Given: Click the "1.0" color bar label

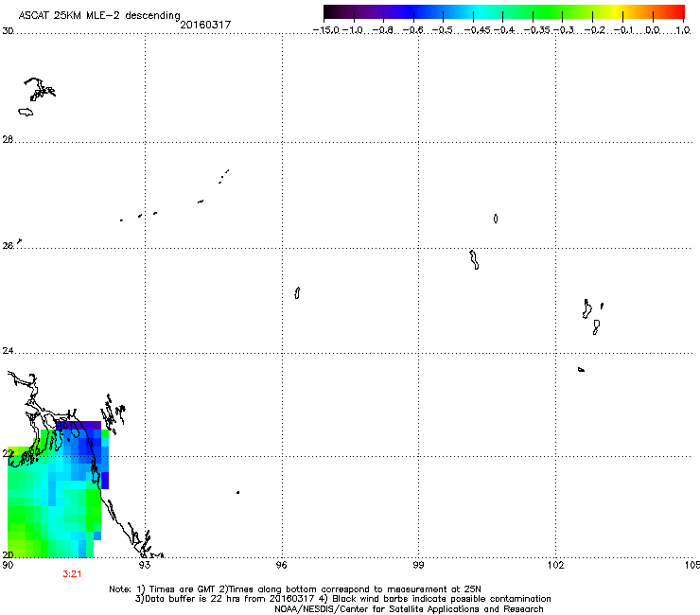Looking at the screenshot, I should 683,30.
